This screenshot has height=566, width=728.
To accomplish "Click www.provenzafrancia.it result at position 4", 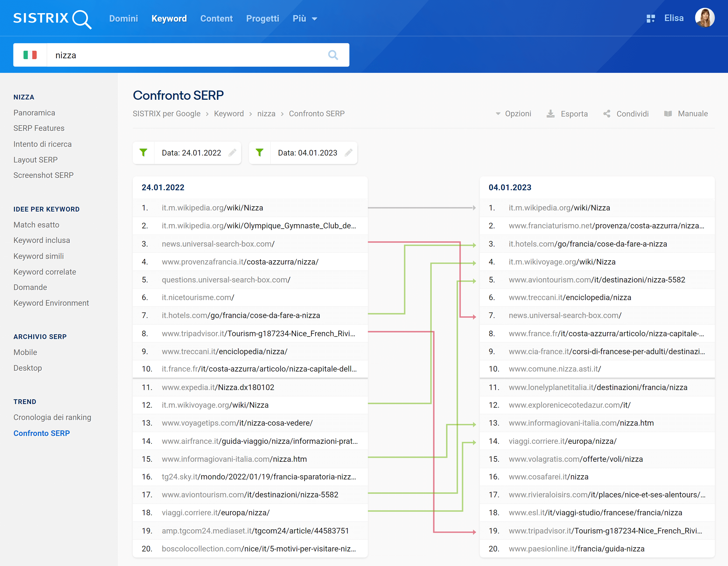I will (240, 262).
